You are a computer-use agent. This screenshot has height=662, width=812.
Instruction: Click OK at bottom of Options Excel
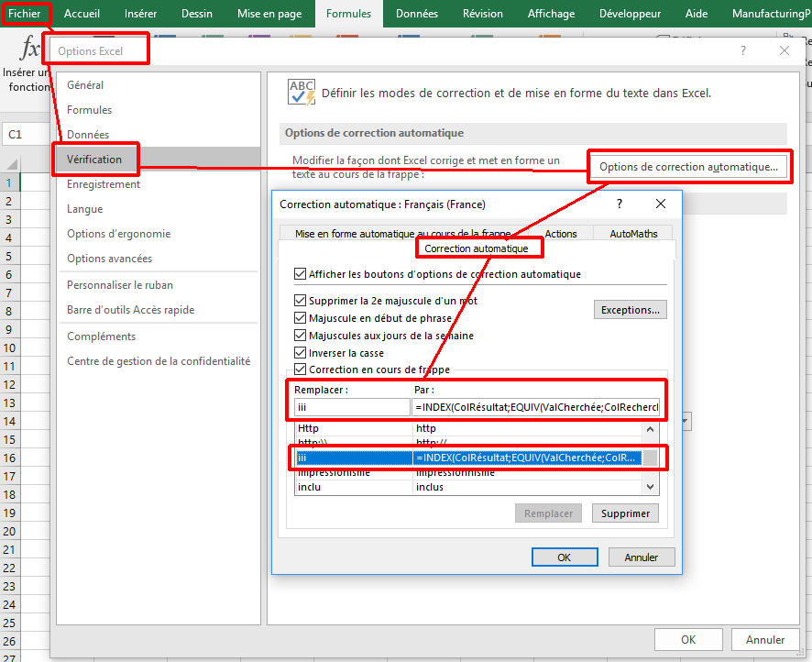click(x=688, y=640)
